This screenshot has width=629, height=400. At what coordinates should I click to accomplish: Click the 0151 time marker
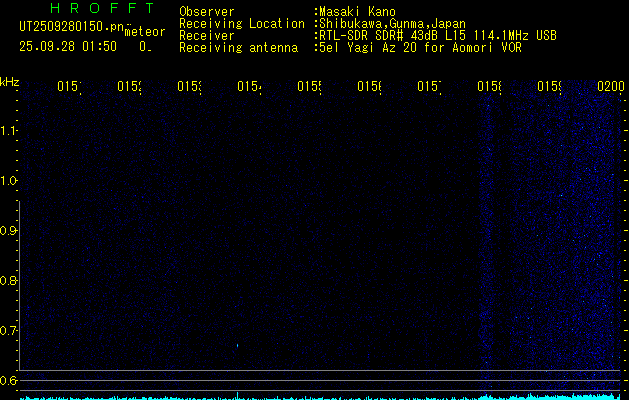pyautogui.click(x=69, y=86)
